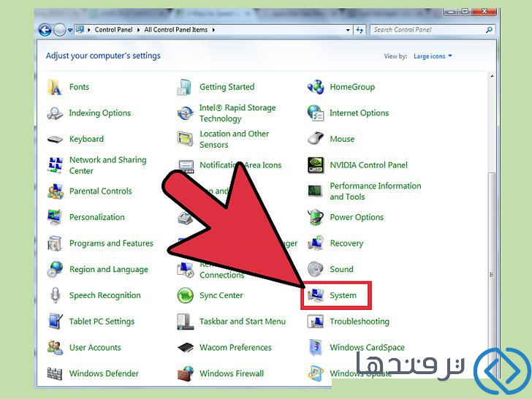This screenshot has height=399, width=532.
Task: Expand arrow after Control Panel breadcrumb
Action: tap(138, 30)
